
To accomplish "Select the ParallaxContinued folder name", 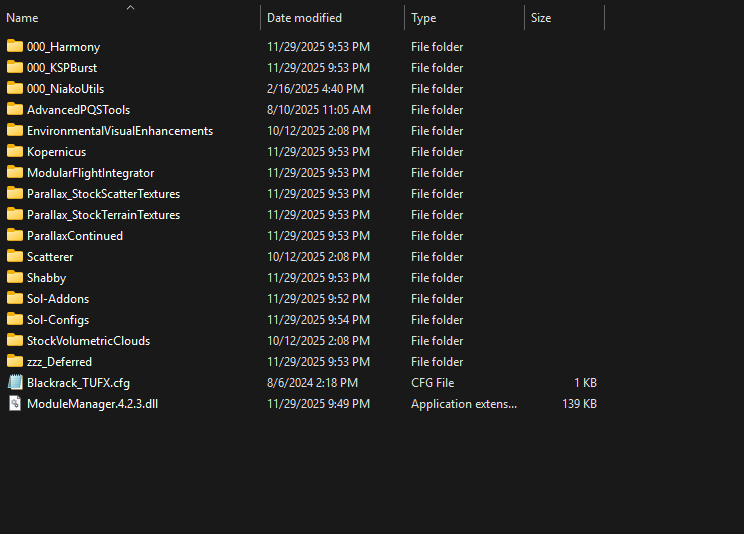I will [x=74, y=235].
